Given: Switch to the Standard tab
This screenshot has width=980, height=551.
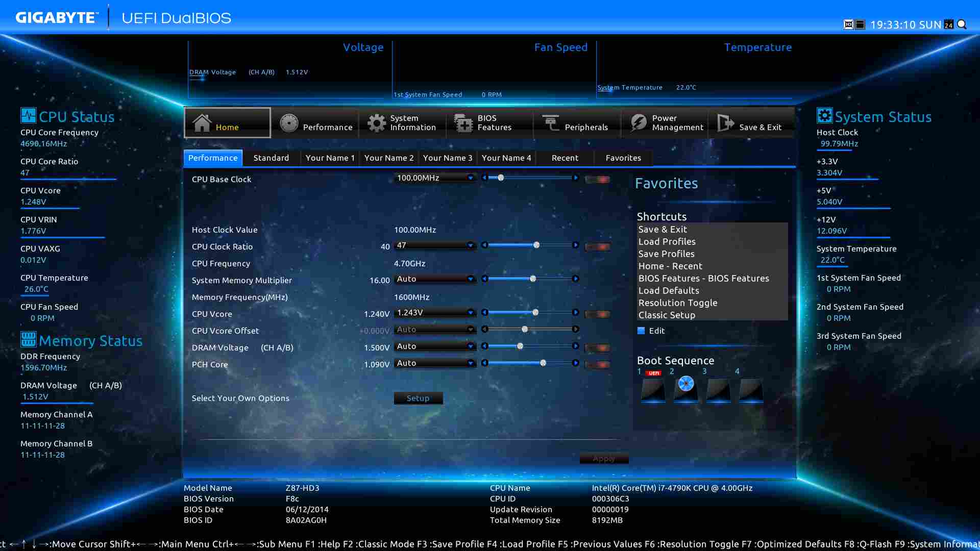Looking at the screenshot, I should [x=271, y=158].
